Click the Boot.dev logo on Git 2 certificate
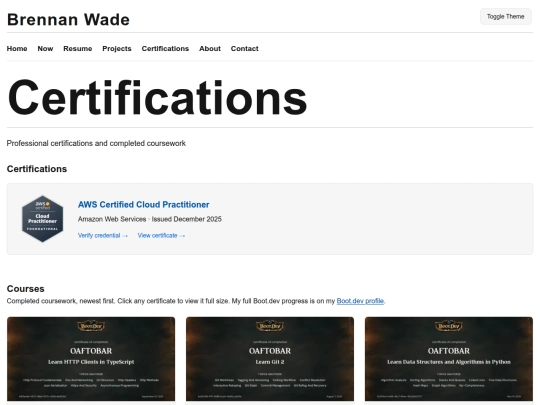The width and height of the screenshot is (540, 405). (x=270, y=325)
